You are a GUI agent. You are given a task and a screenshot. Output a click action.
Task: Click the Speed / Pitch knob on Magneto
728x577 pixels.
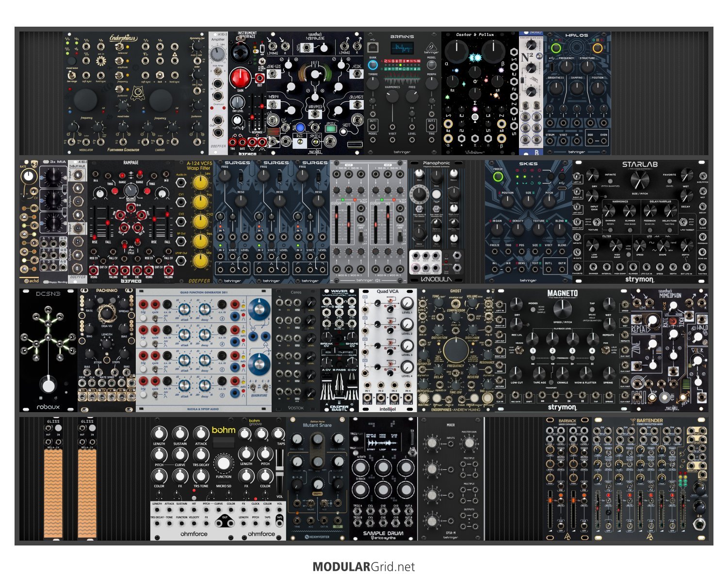pyautogui.click(x=562, y=308)
